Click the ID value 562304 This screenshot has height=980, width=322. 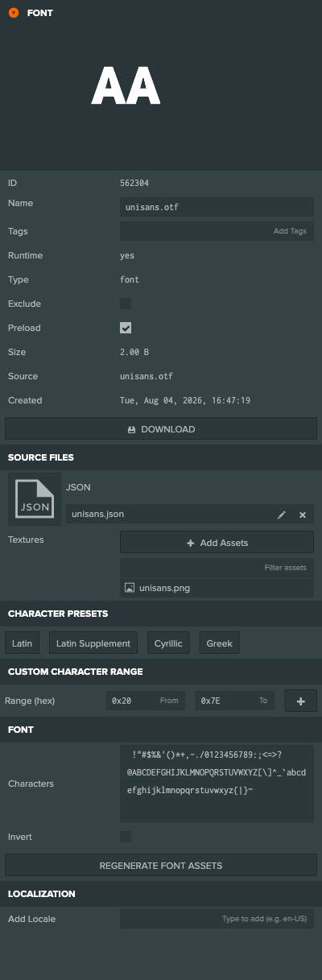click(134, 183)
